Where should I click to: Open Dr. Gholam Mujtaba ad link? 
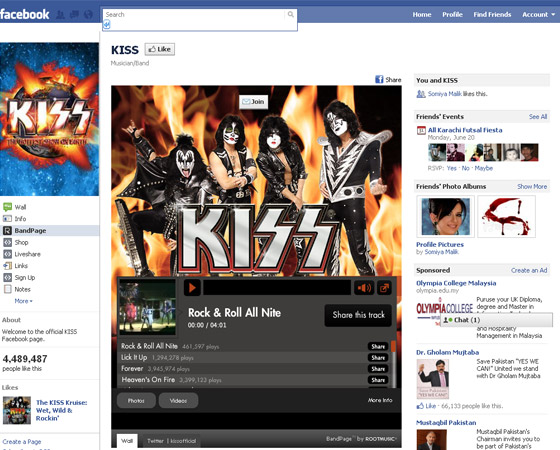(x=448, y=352)
